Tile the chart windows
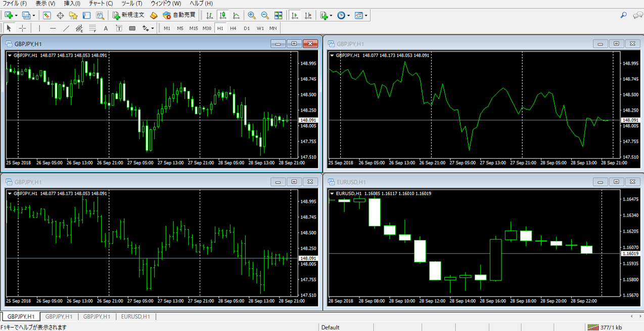Screen dimensions: 644x331 pos(279,15)
